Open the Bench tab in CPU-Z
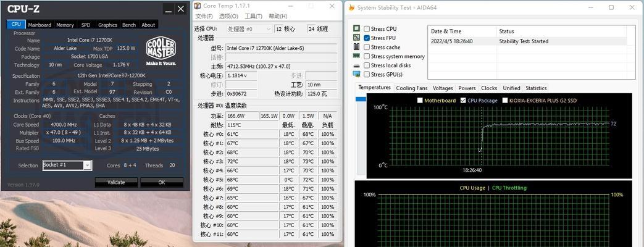This screenshot has width=644, height=247. (x=129, y=25)
